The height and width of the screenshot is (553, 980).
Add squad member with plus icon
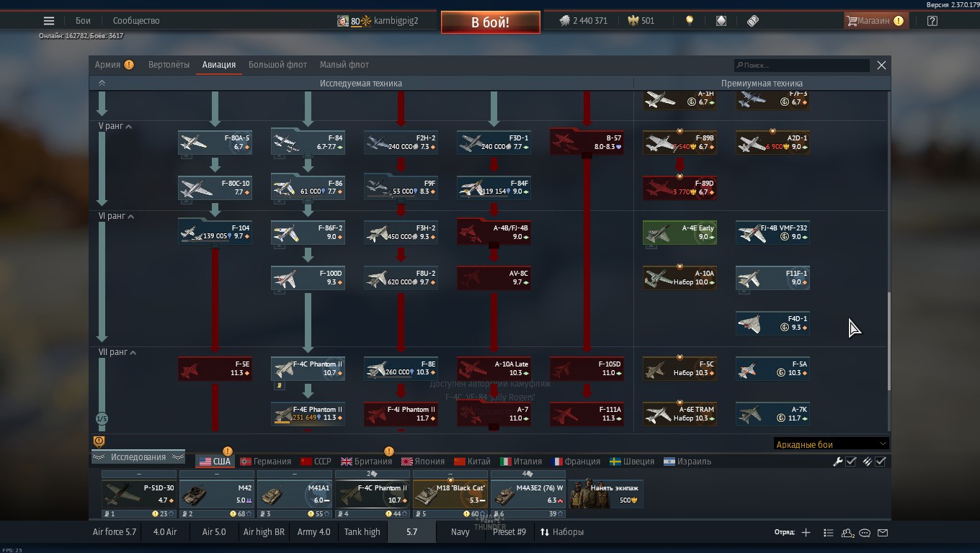pos(806,533)
